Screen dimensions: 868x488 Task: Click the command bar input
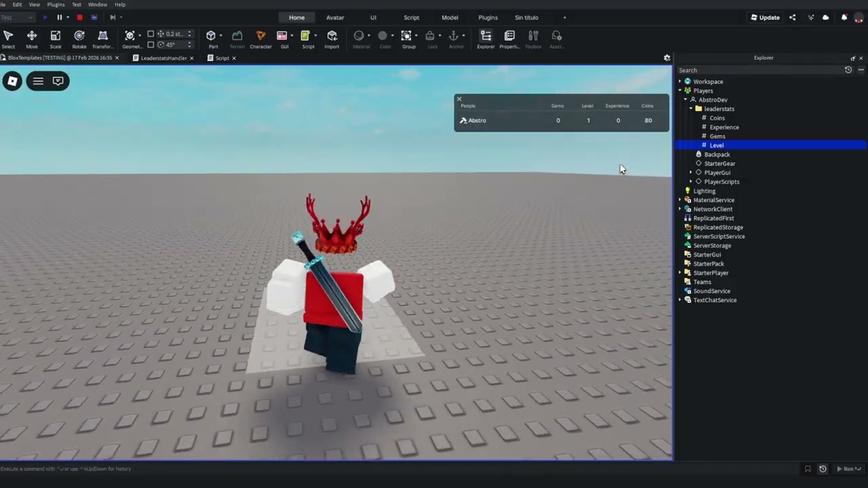pos(400,469)
